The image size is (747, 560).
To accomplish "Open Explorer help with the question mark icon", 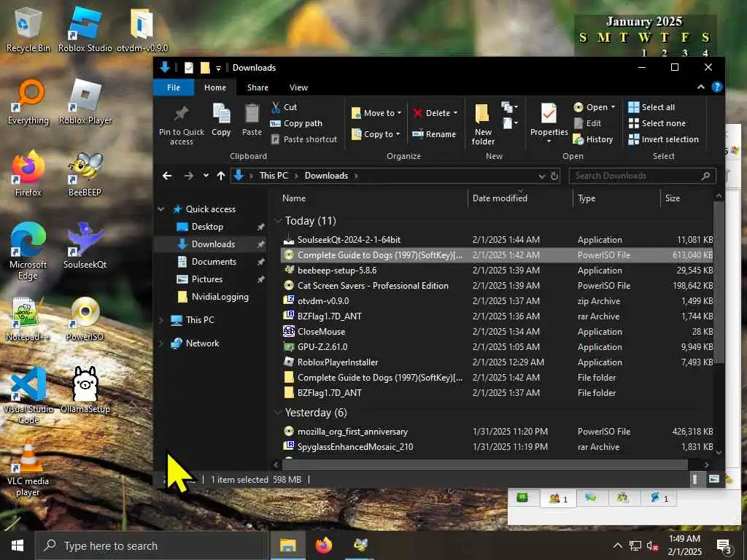I will [x=716, y=87].
